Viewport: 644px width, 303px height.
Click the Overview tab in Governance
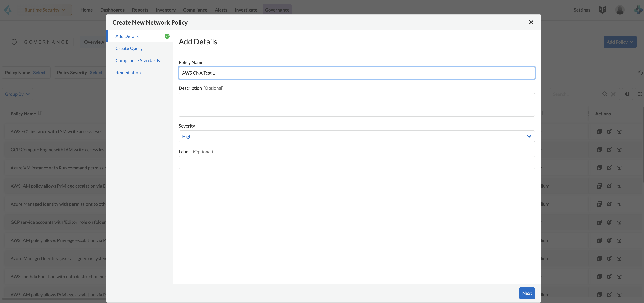[94, 42]
